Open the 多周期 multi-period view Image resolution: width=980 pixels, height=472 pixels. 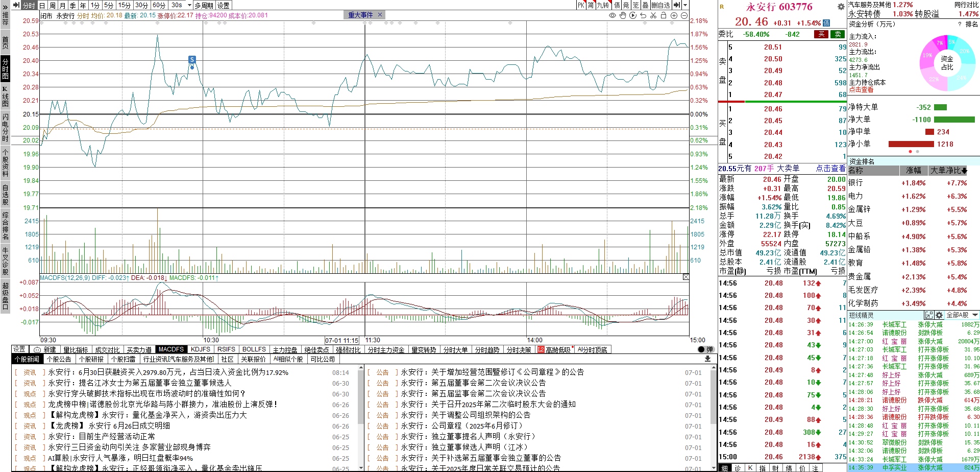point(204,5)
